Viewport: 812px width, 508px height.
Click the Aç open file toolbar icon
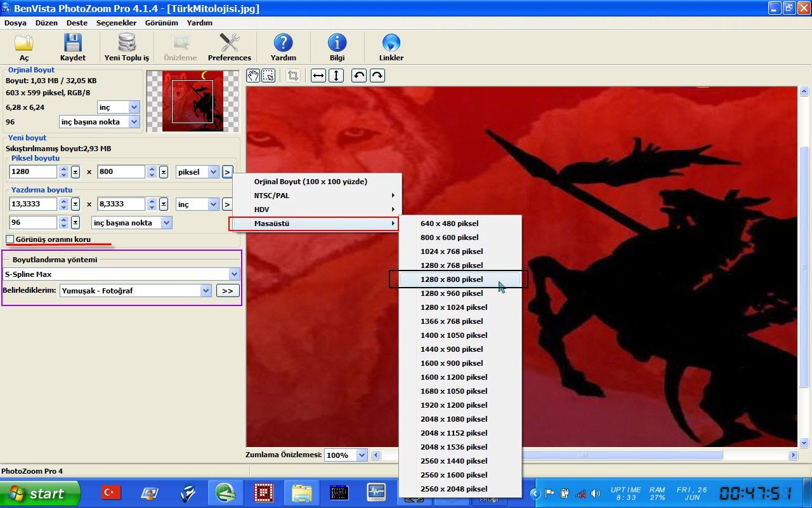point(24,46)
